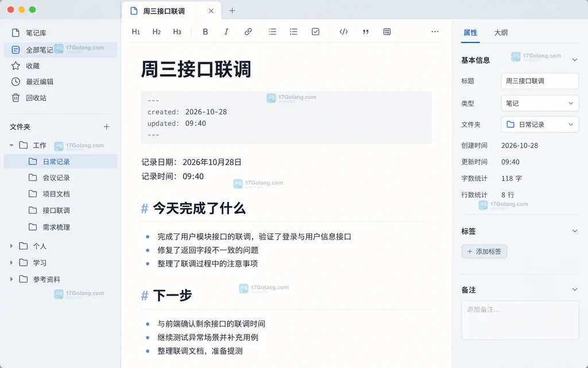This screenshot has height=368, width=588.
Task: Click the bullet 继续测试异常场景并补充用例
Action: tap(208, 338)
